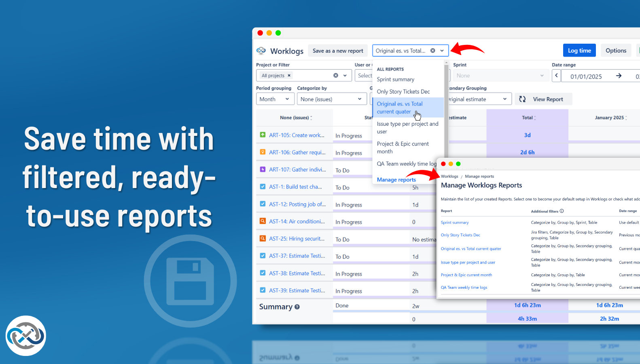Open issue ART-105: Create work...

tap(297, 135)
